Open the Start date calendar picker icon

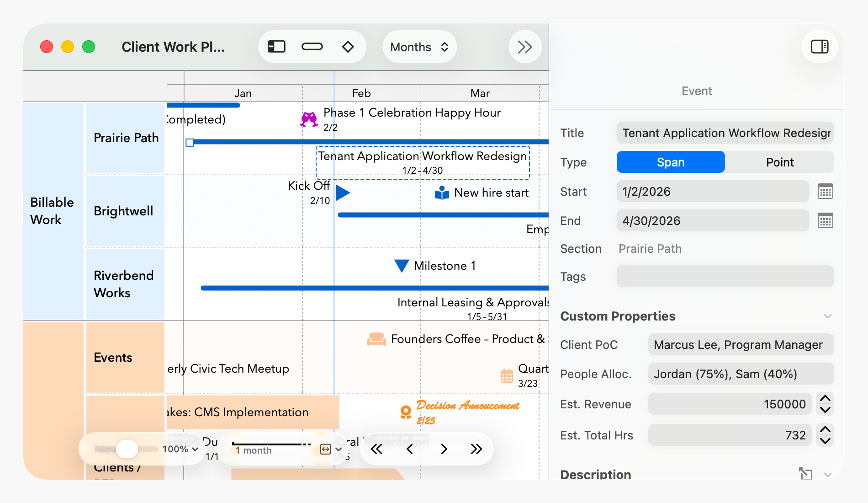point(825,191)
